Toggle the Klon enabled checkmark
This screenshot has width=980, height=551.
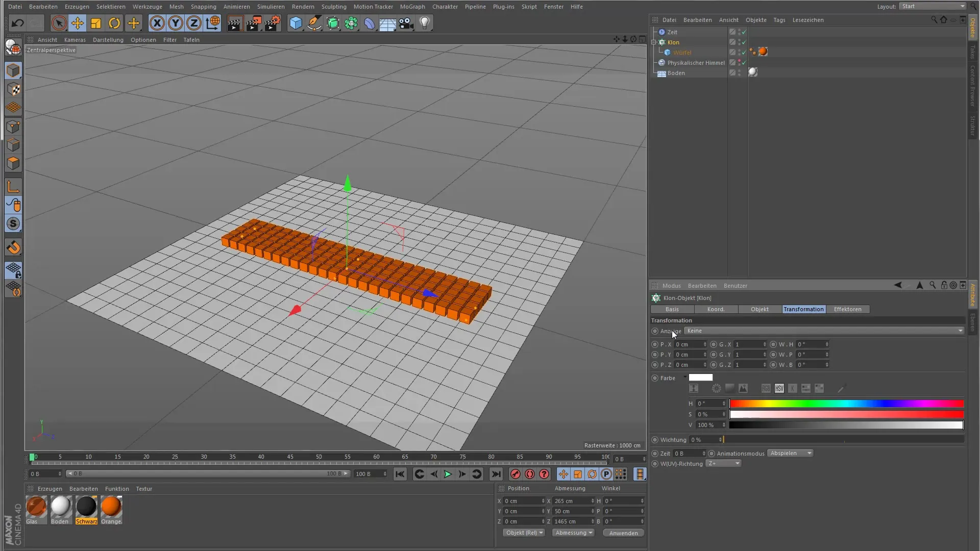click(x=744, y=42)
